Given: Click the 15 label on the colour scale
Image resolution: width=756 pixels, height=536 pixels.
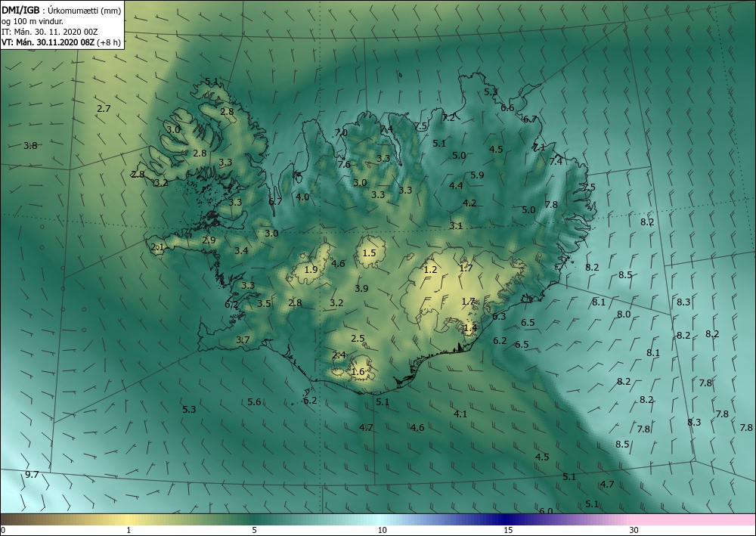Looking at the screenshot, I should pyautogui.click(x=508, y=531).
